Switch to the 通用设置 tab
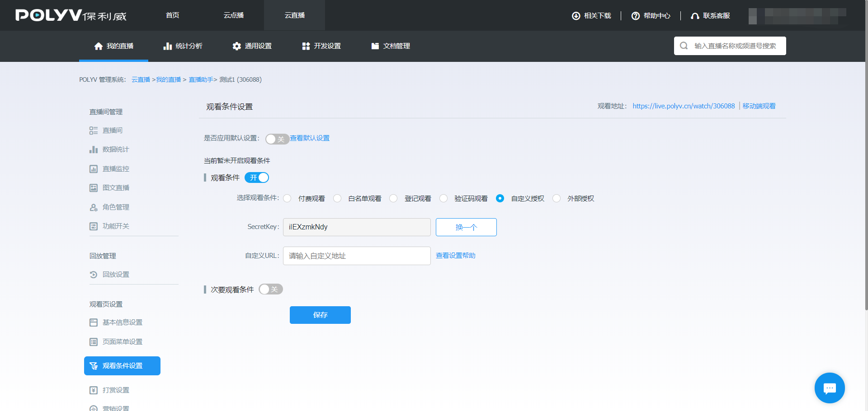 point(252,46)
